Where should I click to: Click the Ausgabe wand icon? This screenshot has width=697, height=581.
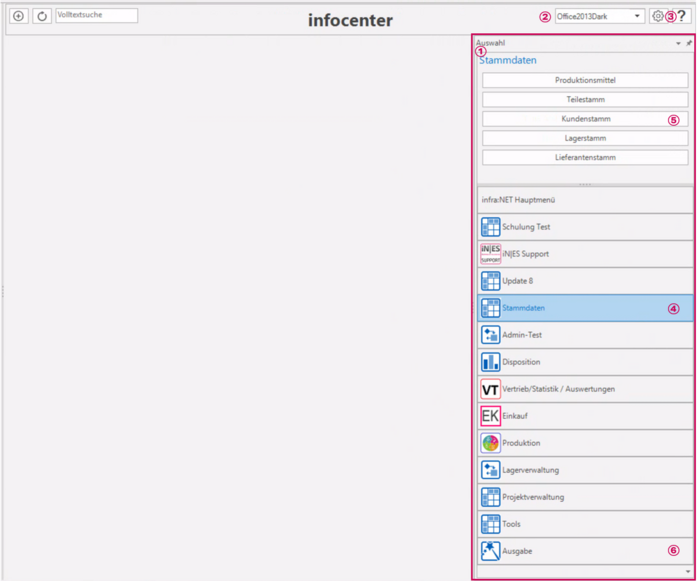(x=490, y=550)
